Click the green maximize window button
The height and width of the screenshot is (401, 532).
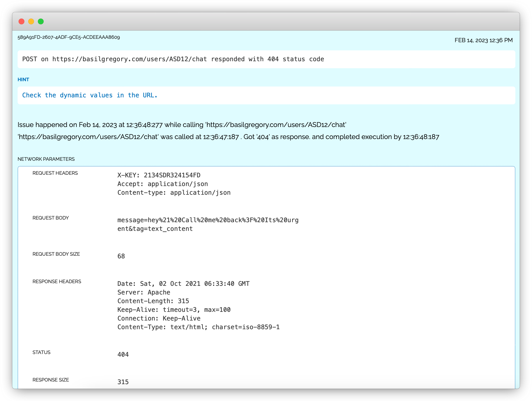click(41, 21)
